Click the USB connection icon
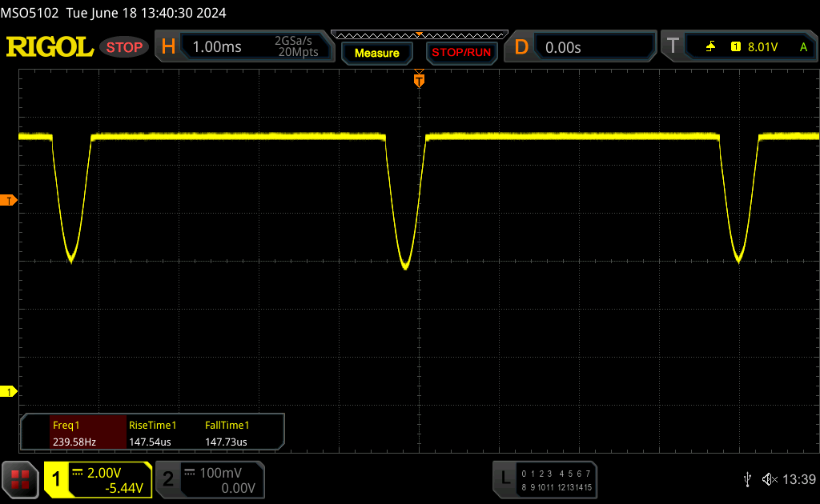The image size is (820, 504). pyautogui.click(x=747, y=479)
